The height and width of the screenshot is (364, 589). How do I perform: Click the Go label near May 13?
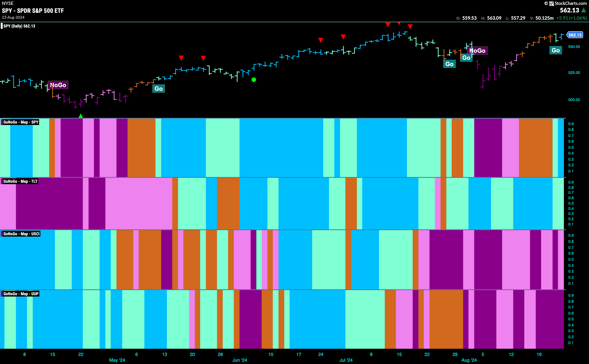click(158, 89)
